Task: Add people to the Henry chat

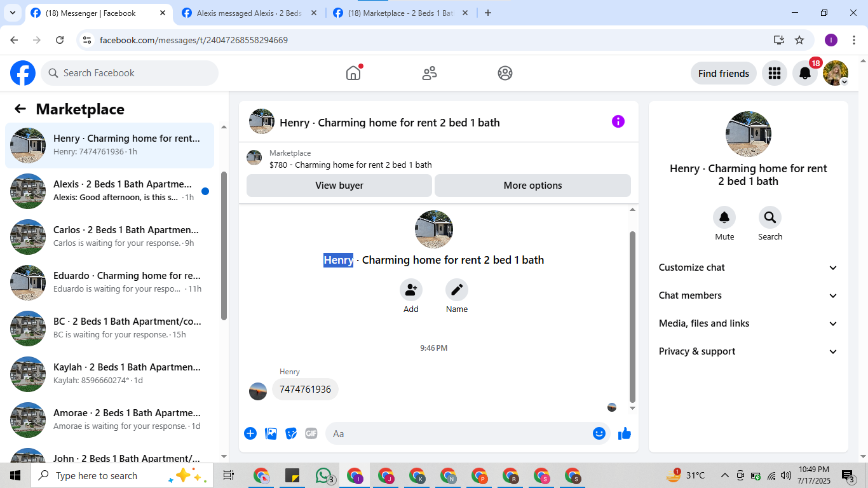Action: [411, 290]
